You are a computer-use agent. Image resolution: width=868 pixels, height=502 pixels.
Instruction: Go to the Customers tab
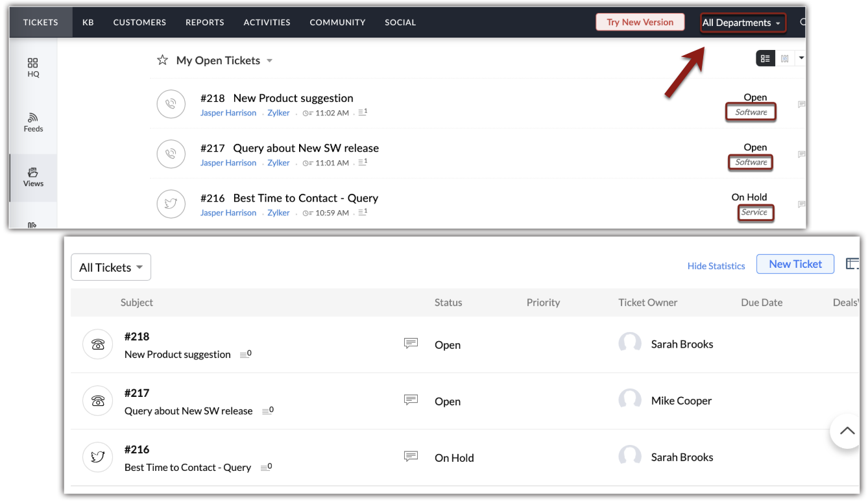point(139,22)
